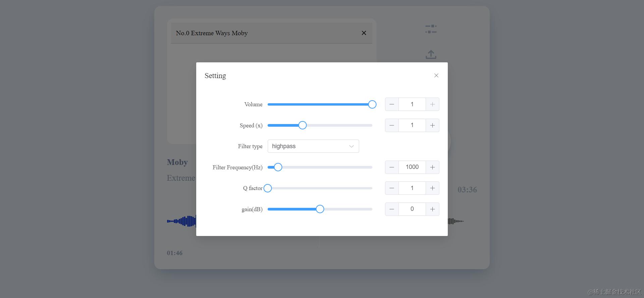The width and height of the screenshot is (644, 298).
Task: Close the Setting dialog
Action: click(436, 75)
